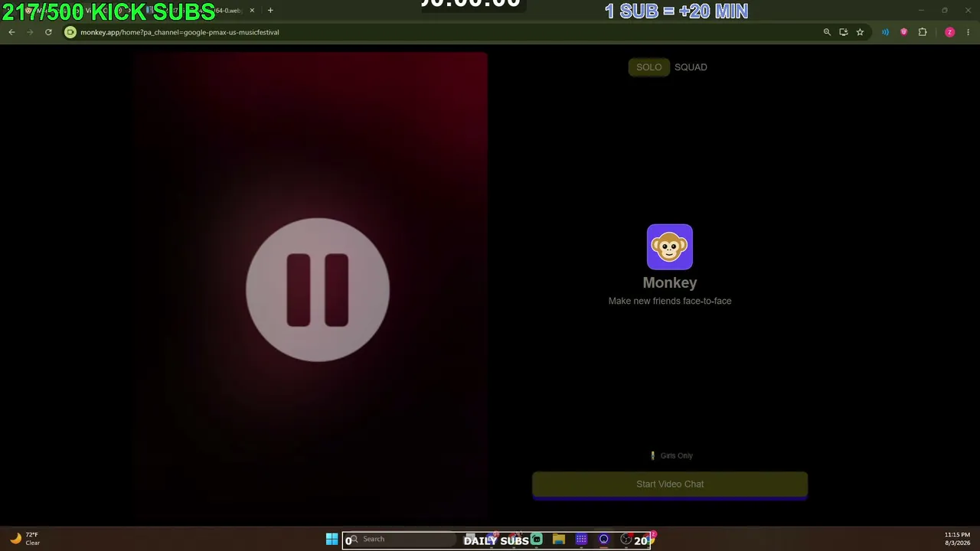
Task: Click the install app icon in the address bar
Action: point(843,32)
